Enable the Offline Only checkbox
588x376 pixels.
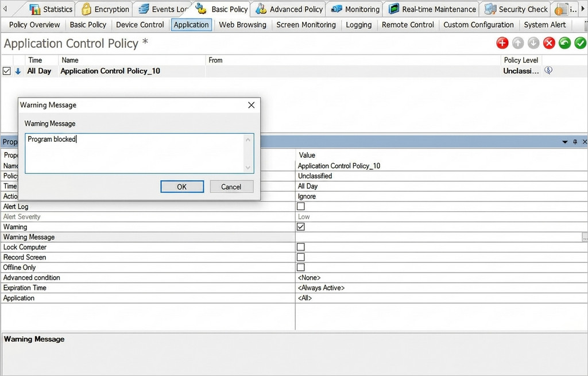click(x=301, y=267)
